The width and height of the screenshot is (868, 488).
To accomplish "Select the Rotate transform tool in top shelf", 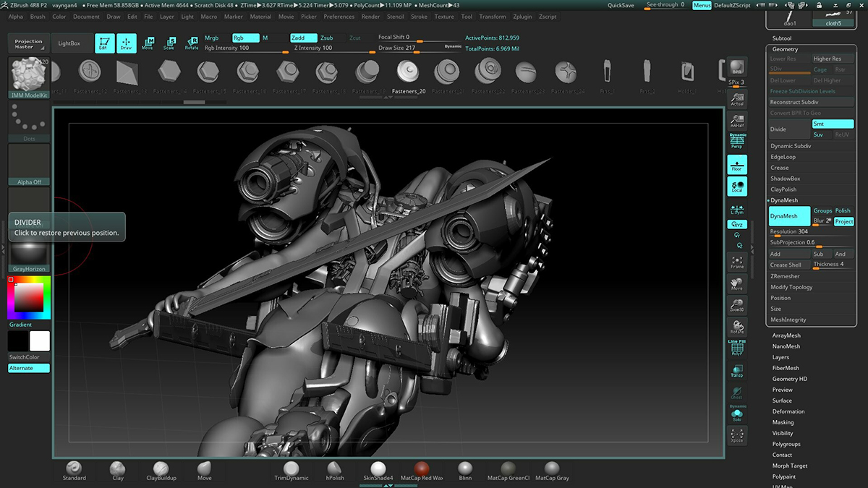I will [192, 43].
